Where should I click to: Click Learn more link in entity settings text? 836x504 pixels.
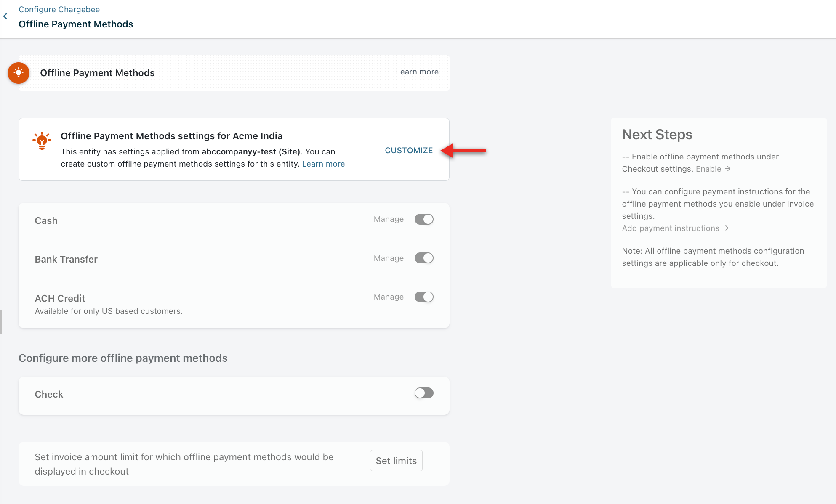tap(323, 164)
